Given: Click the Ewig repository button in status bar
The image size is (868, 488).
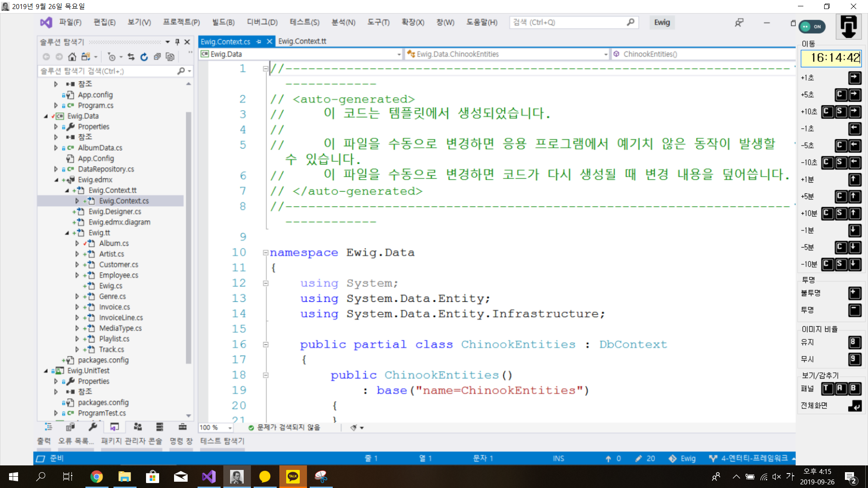Looking at the screenshot, I should click(x=683, y=458).
